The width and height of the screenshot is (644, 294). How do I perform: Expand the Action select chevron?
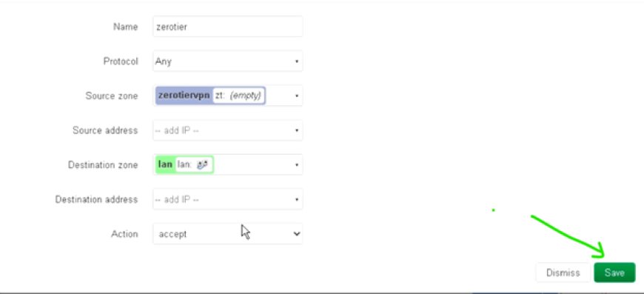(297, 234)
